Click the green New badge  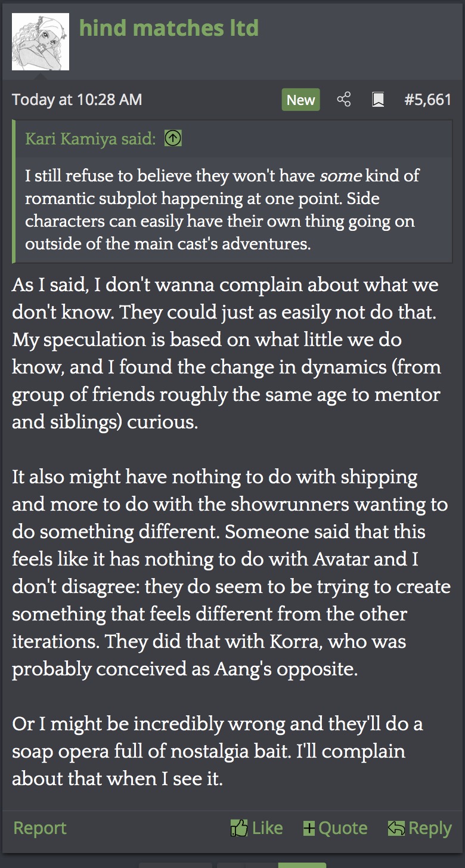[x=300, y=100]
